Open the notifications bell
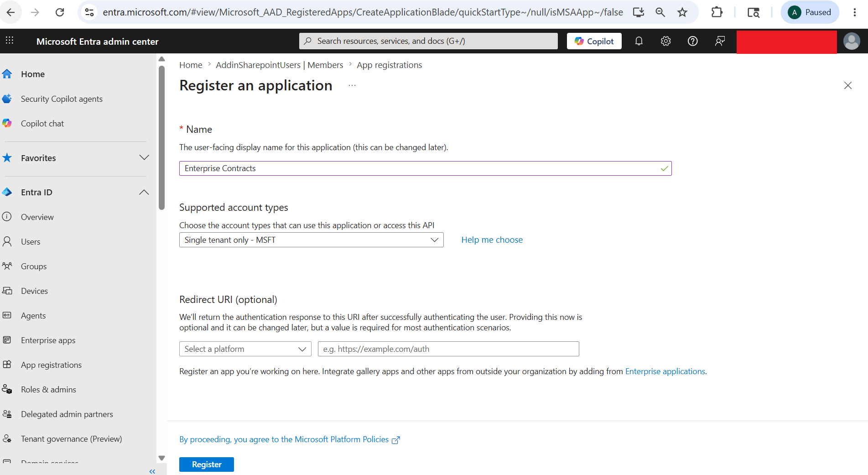Screen dimensions: 868x475 point(639,41)
